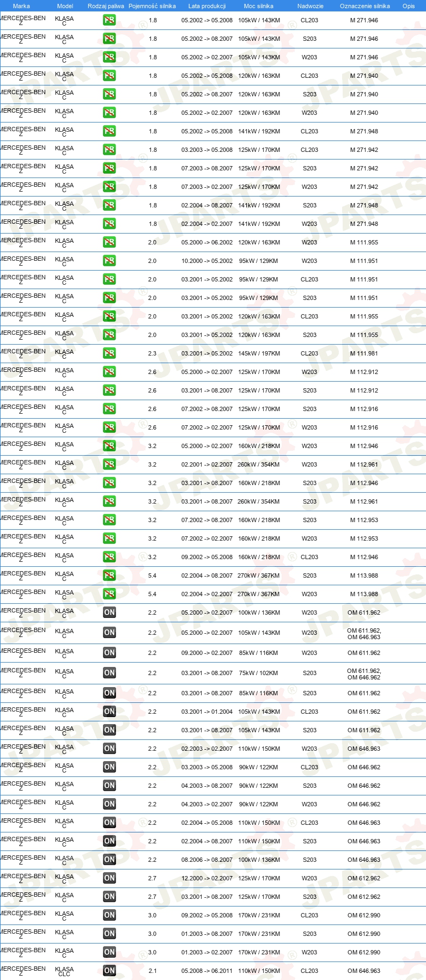Viewport: 426px width, 980px height.
Task: Click the Rodzaj paliwa column header
Action: [106, 6]
